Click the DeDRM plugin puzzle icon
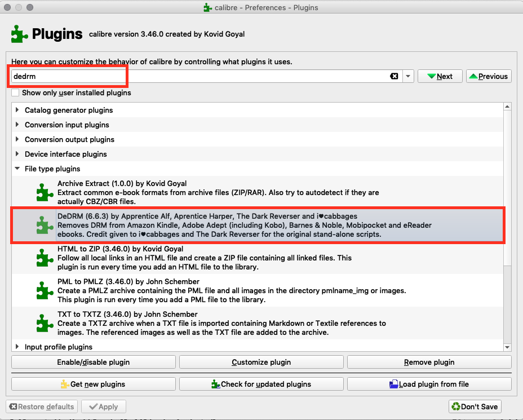 point(45,225)
